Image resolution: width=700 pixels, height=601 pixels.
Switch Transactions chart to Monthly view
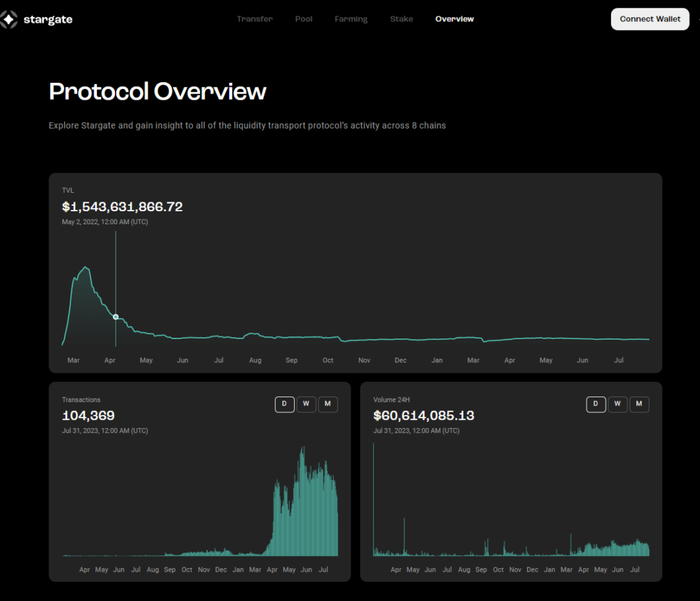pyautogui.click(x=328, y=404)
